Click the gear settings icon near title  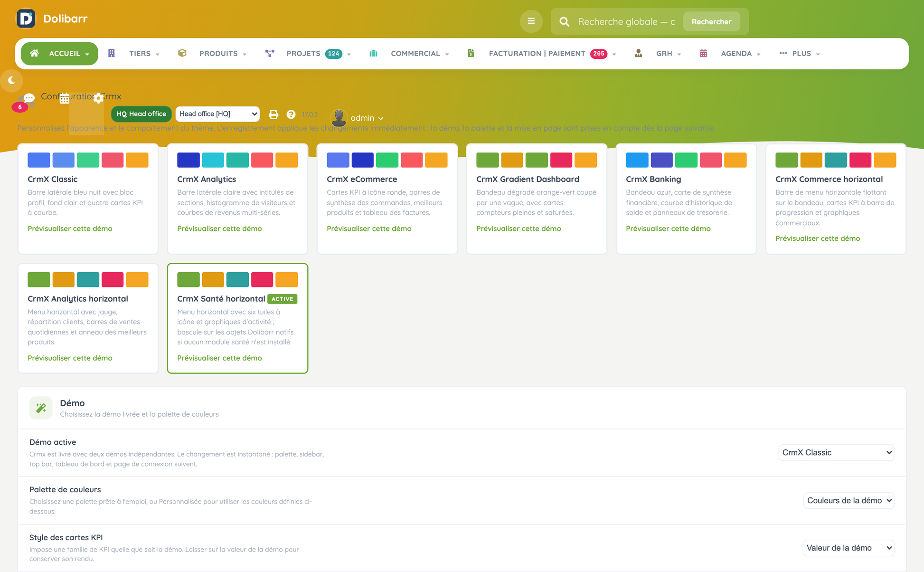click(x=98, y=98)
